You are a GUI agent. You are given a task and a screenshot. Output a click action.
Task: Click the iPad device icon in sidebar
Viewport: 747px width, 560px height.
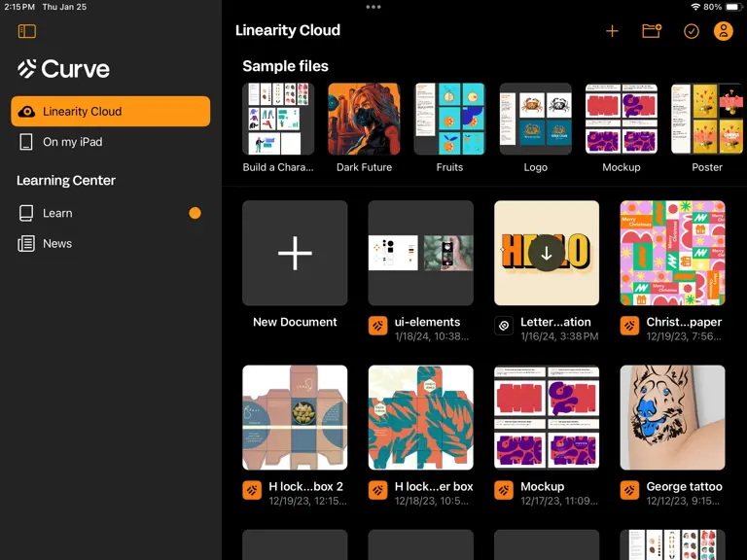pos(26,142)
